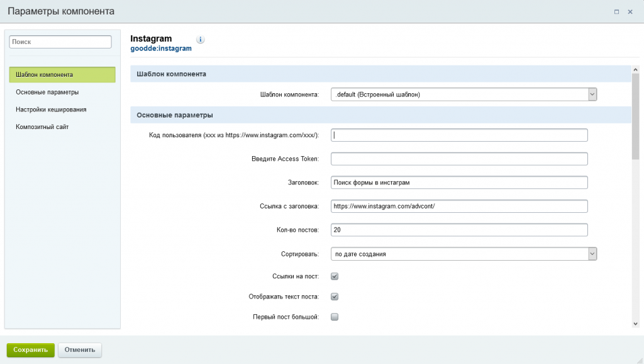The height and width of the screenshot is (364, 644).
Task: Toggle the 'Ссылки на пост' checkbox
Action: pos(335,276)
